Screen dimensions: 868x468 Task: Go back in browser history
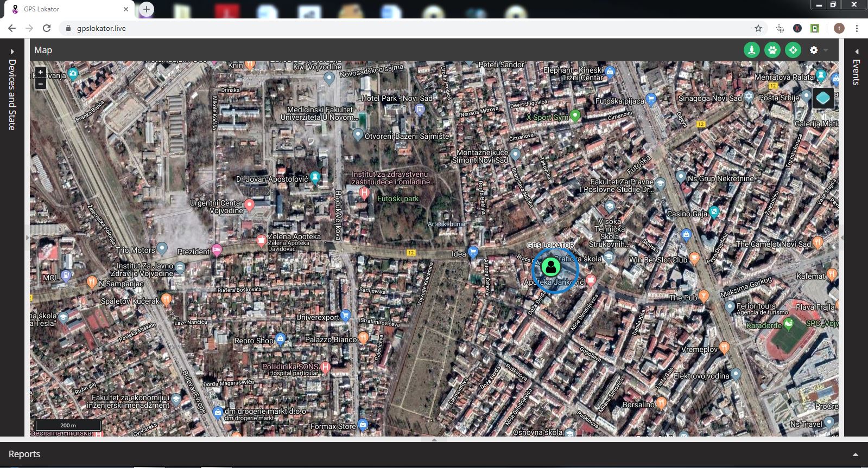click(x=11, y=28)
